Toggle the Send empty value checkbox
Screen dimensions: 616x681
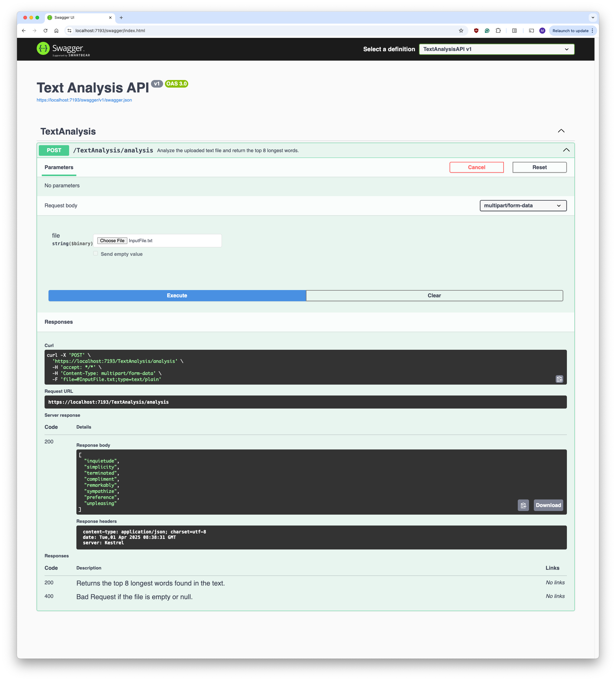click(95, 253)
